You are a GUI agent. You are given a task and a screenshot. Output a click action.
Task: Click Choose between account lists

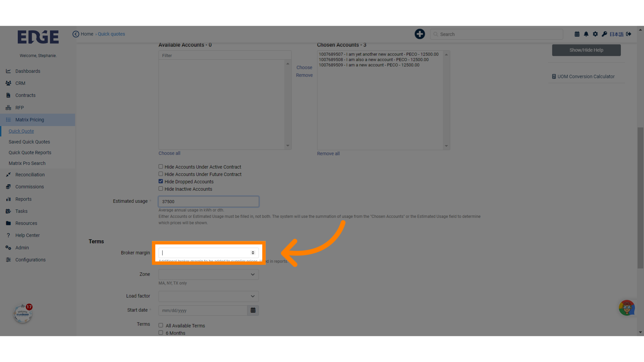click(304, 67)
